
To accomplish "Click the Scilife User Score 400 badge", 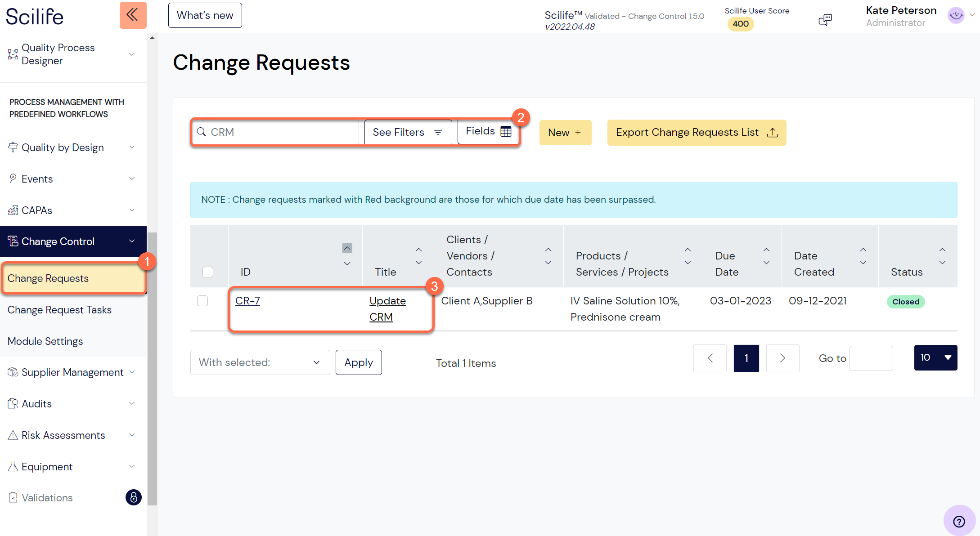I will coord(740,24).
